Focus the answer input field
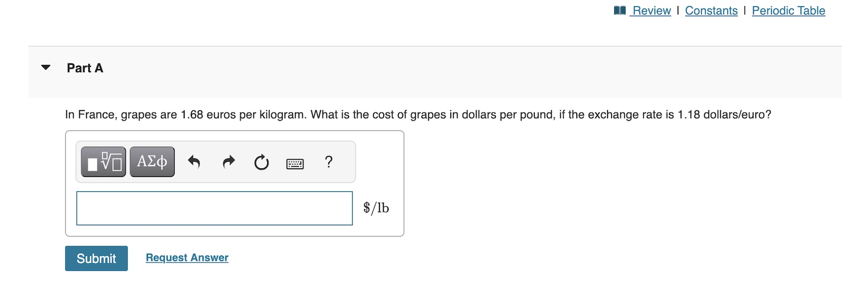The height and width of the screenshot is (291, 868). [x=214, y=208]
